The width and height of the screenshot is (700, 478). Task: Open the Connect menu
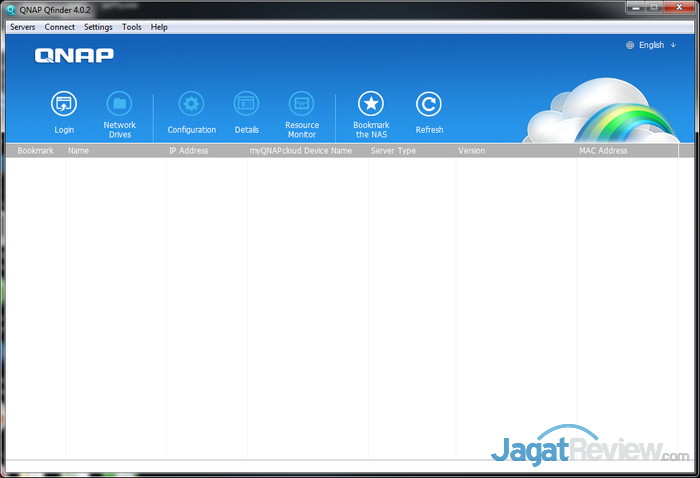pyautogui.click(x=59, y=27)
